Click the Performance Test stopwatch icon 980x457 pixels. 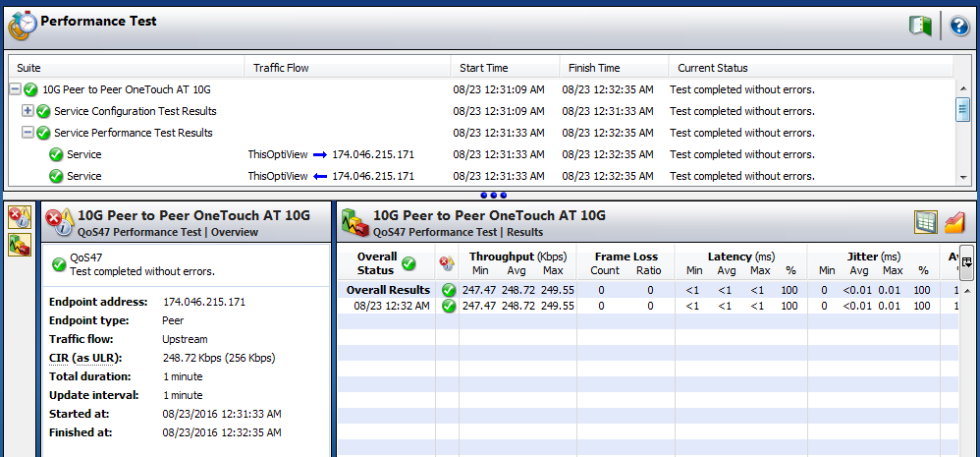[x=22, y=25]
